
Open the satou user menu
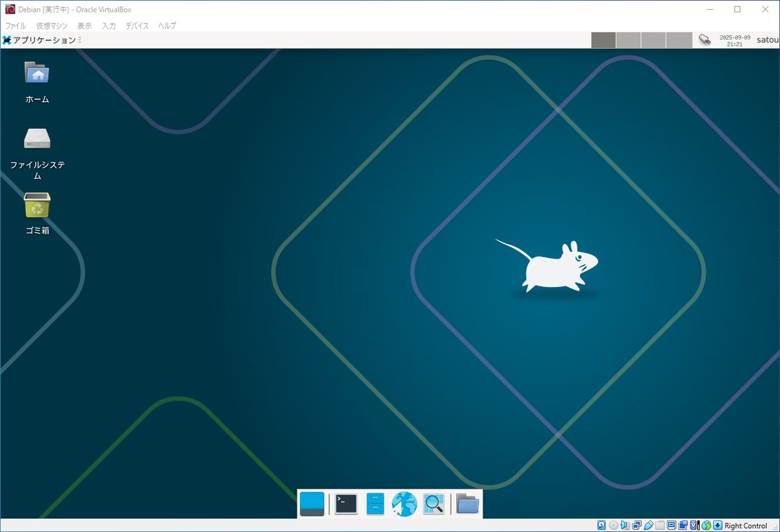766,40
